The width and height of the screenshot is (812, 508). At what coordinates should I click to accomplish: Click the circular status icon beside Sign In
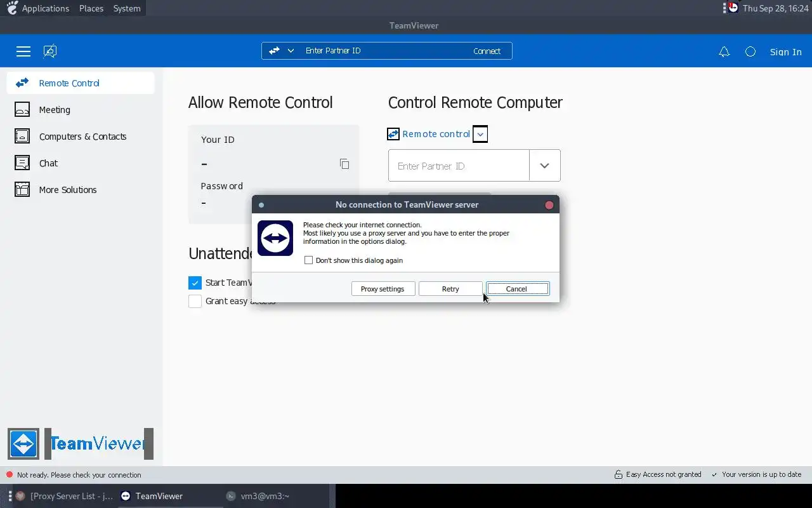[750, 52]
